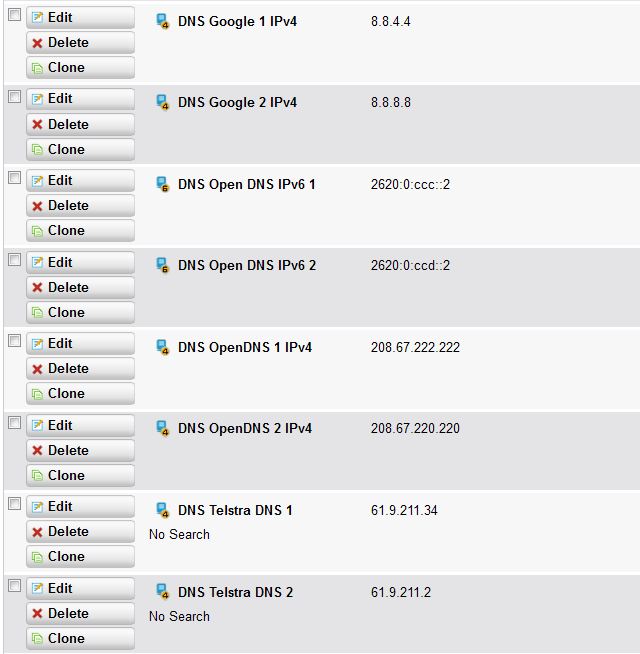Viewport: 640px width, 654px height.
Task: Clone the DNS Google 2 IPv4 entry
Action: 81,149
